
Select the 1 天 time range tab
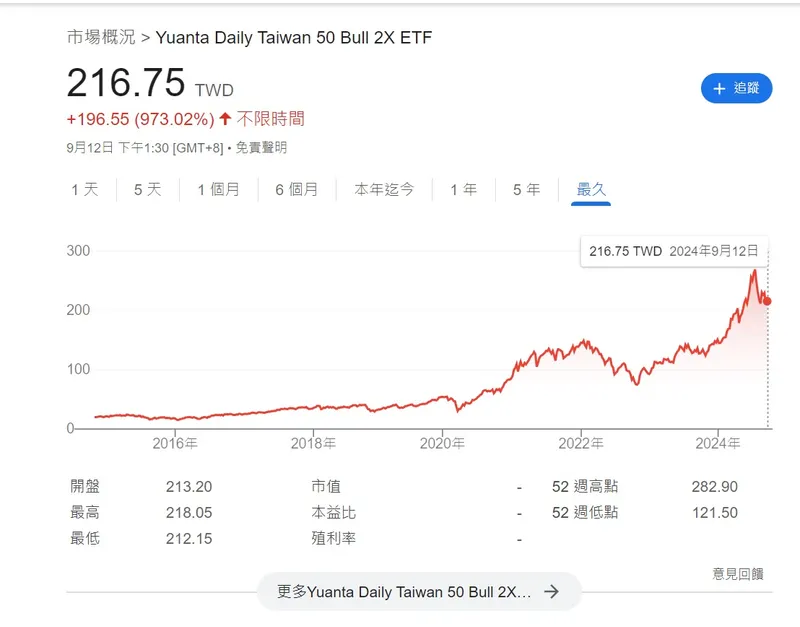(x=85, y=189)
